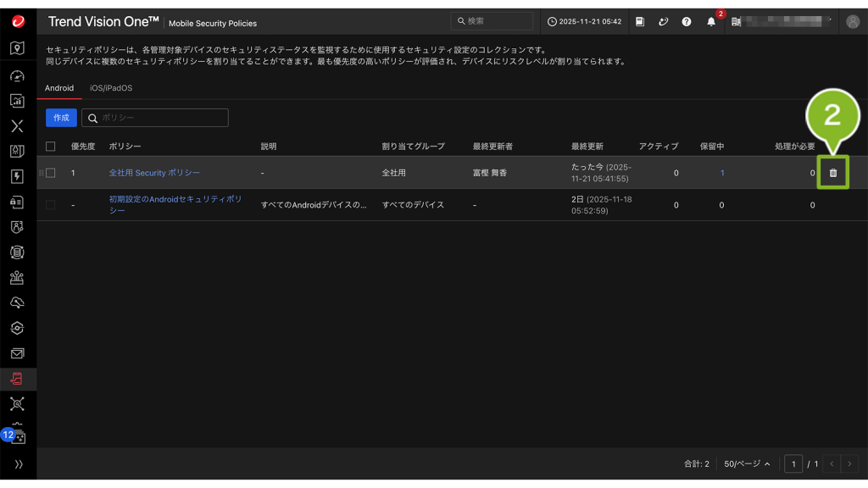868x488 pixels.
Task: Click the Trend Micro logo icon
Action: (18, 22)
